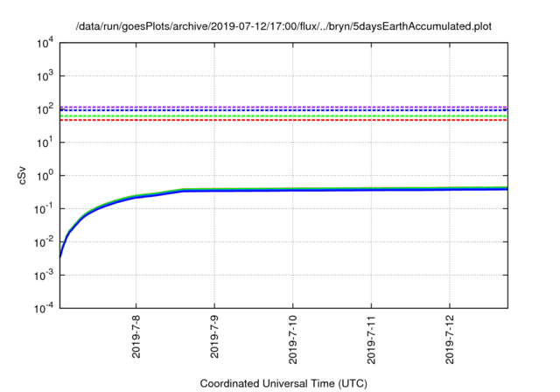This screenshot has width=560, height=392.
Task: Click the 10^-4 y-axis label
Action: click(x=45, y=308)
